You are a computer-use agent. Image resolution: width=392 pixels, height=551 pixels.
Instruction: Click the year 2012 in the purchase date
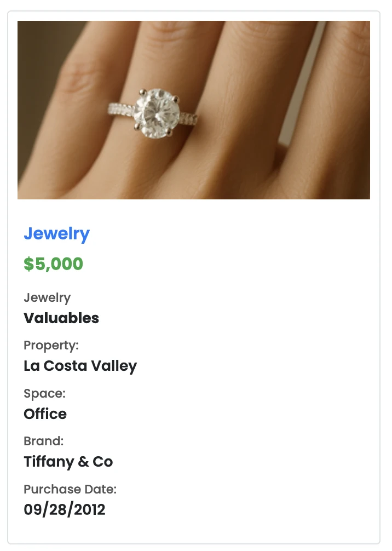[x=90, y=510]
